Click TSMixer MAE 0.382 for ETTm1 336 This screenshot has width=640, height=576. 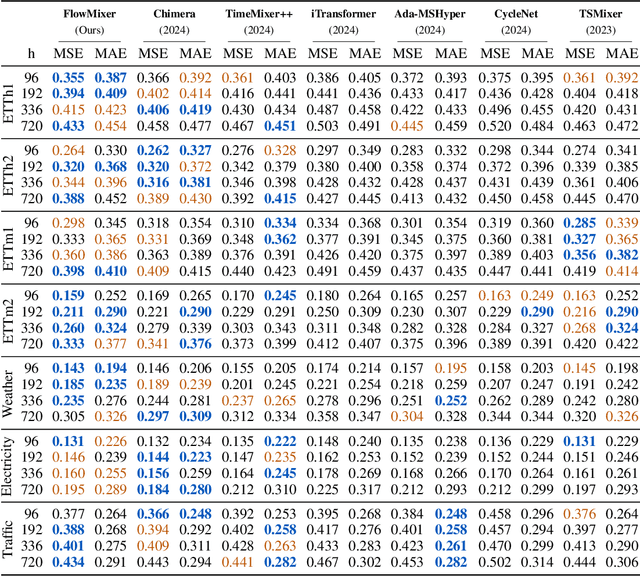point(622,255)
